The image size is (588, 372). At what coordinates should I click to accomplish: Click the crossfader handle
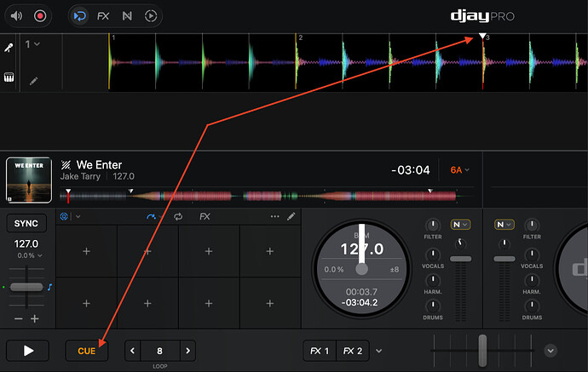point(481,350)
